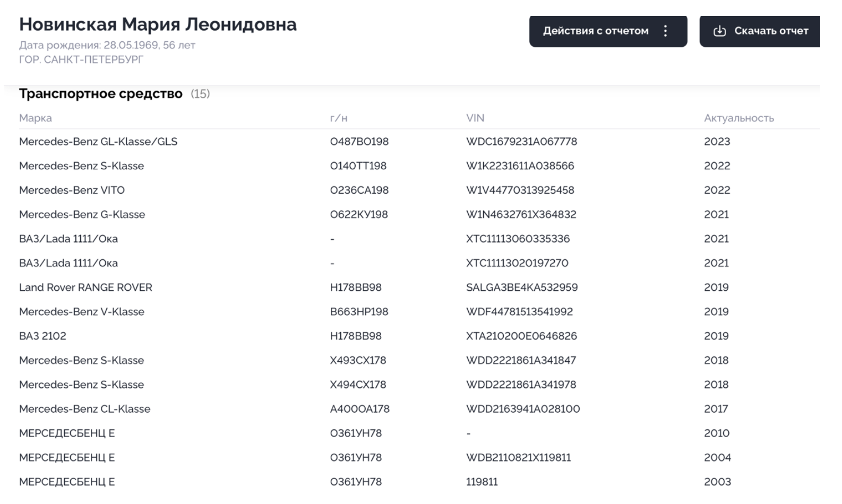
Task: Select the 'Mercedes-Benz VITO' row
Action: [x=419, y=190]
